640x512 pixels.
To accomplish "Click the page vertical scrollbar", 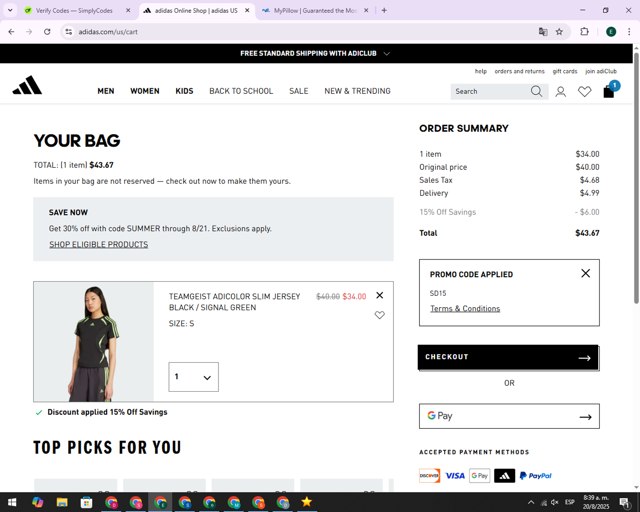I will click(636, 178).
